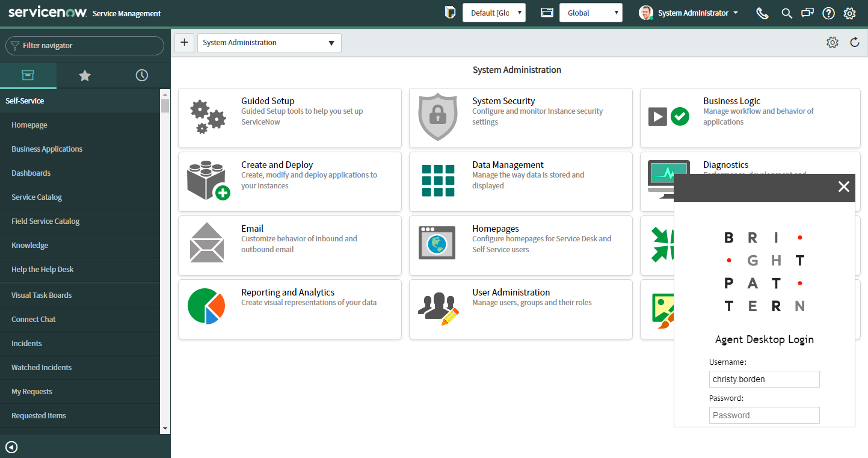Show all applications tab

tap(28, 75)
